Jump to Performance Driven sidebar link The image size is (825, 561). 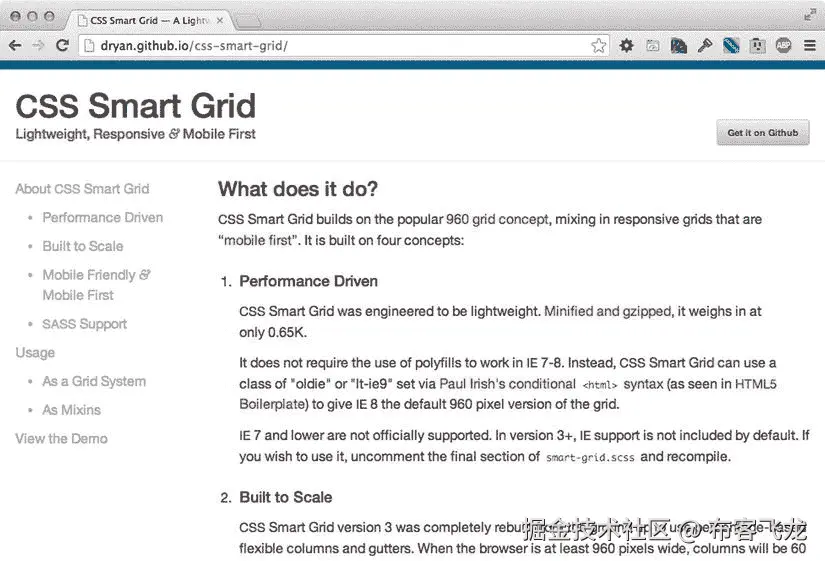coord(103,218)
